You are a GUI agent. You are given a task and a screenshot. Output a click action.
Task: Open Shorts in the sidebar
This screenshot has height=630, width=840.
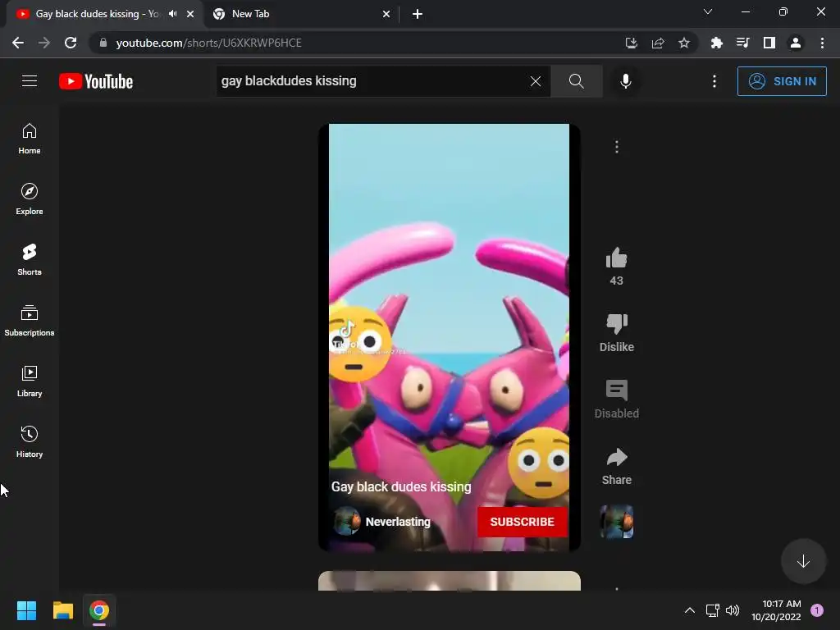coord(30,260)
